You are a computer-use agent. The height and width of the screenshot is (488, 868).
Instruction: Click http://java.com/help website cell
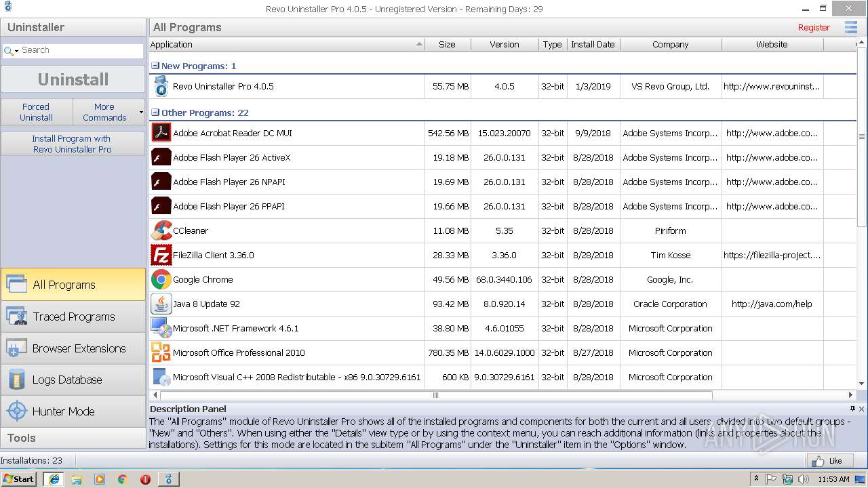coord(772,304)
